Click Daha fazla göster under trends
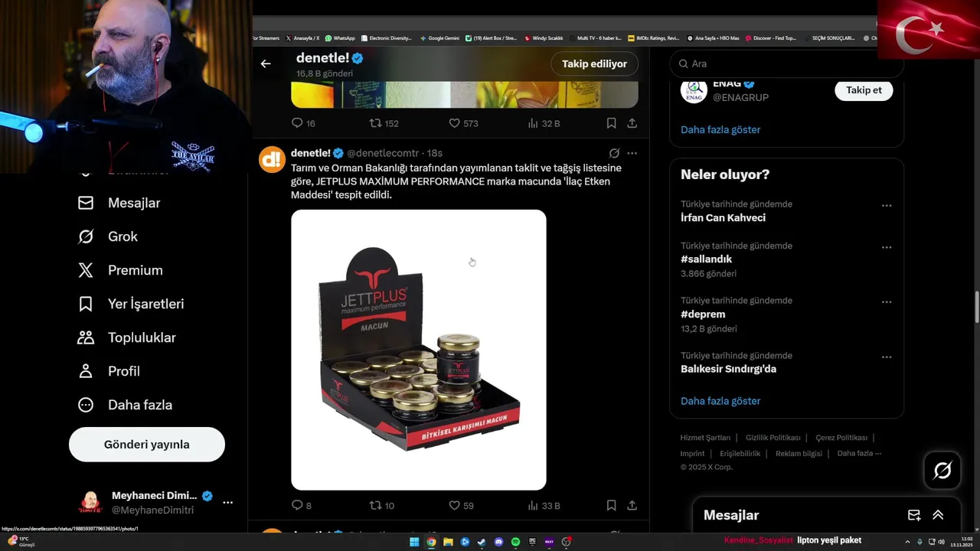This screenshot has height=551, width=980. (x=720, y=401)
